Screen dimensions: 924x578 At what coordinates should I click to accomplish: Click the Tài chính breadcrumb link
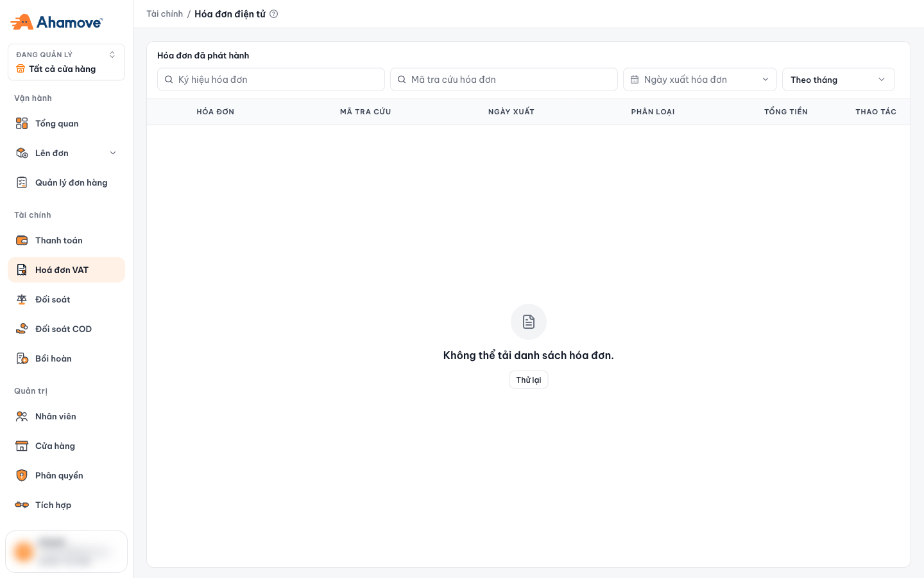164,14
